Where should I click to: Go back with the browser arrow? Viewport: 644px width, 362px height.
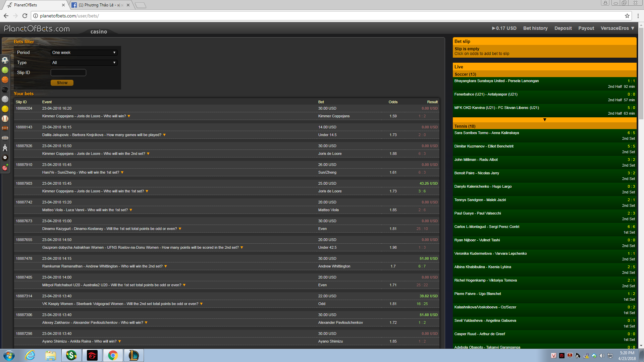coord(6,16)
